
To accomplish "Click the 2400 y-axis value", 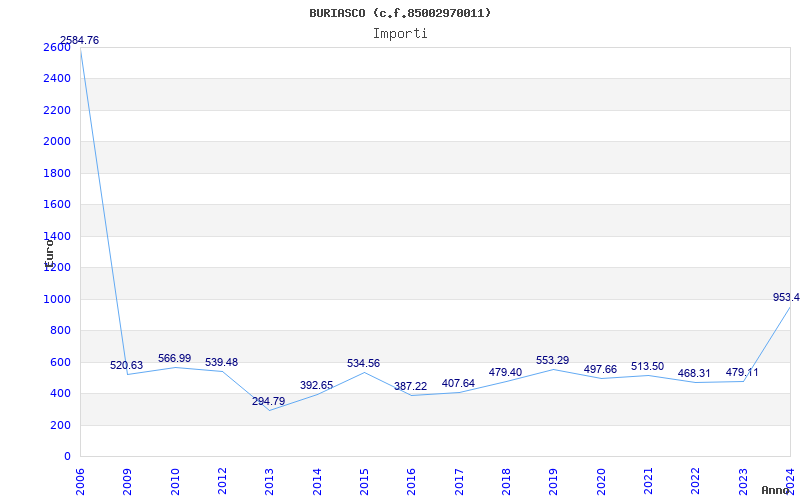I will (x=57, y=79).
